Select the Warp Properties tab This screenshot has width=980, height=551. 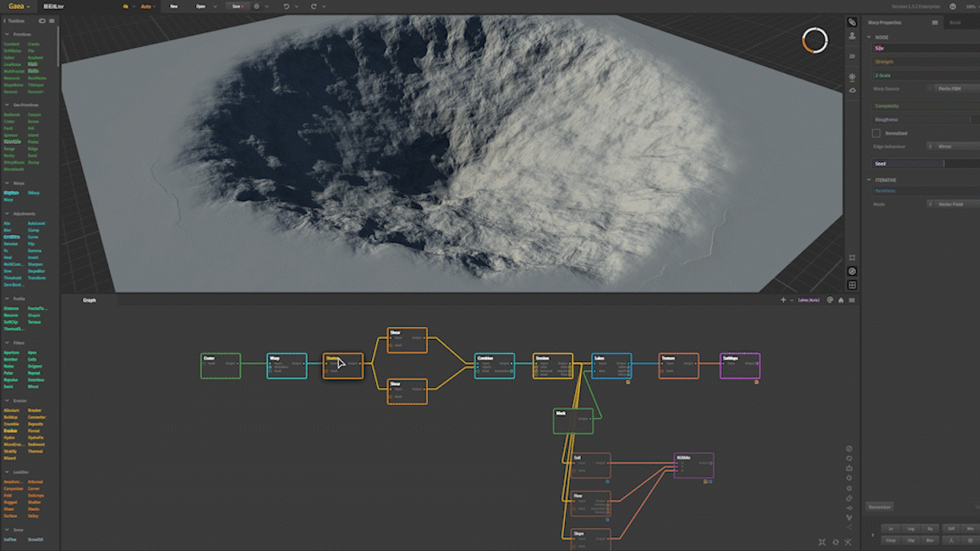(x=884, y=22)
